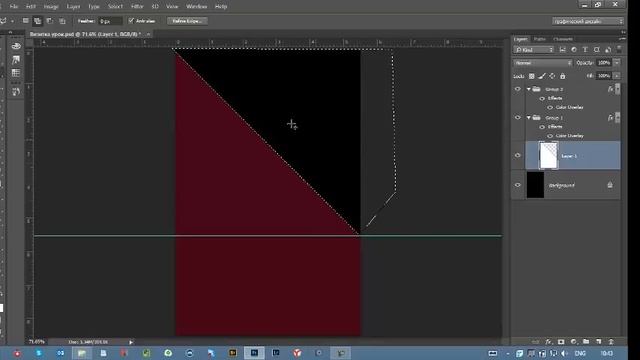Open the table-like panel icon in dock

pyautogui.click(x=16, y=73)
